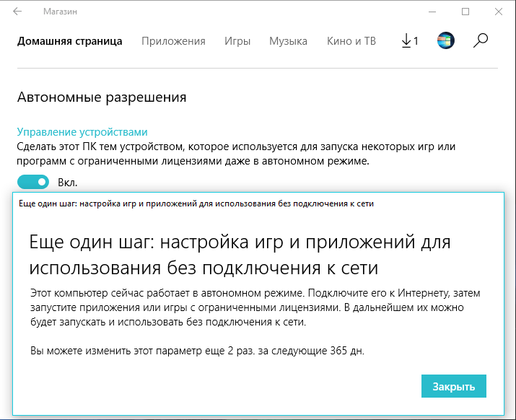Go back using the arrow icon

tap(17, 12)
